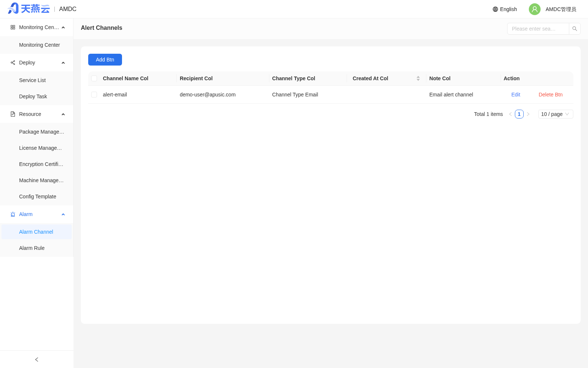Open Encryption Certificate menu item

(x=37, y=164)
